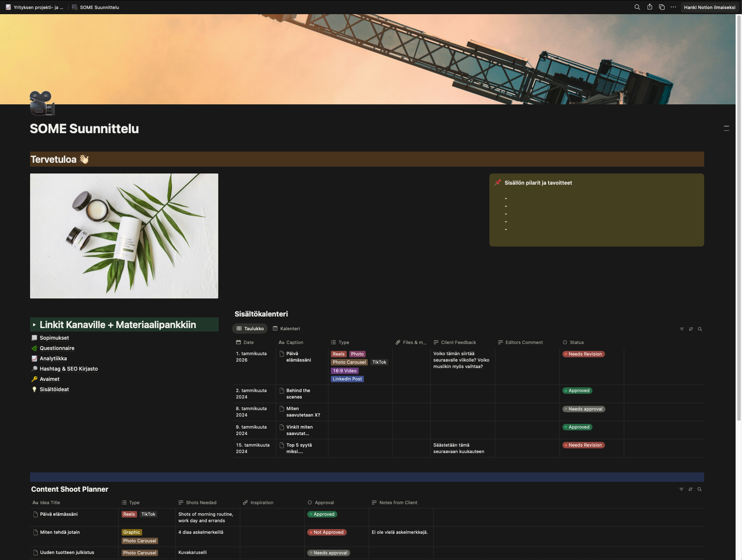Click page icon of Vinkit miten saavutat row
This screenshot has height=560, width=742.
tap(282, 427)
